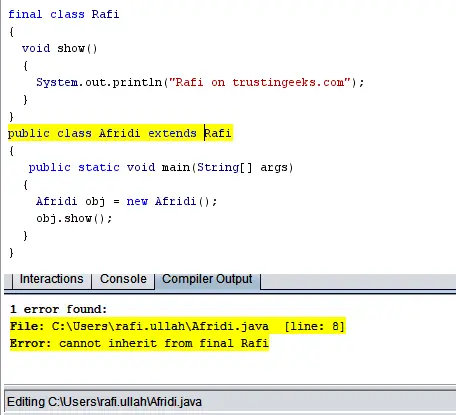
Task: Click the "Rafi on trustingeeks.com" string literal
Action: 260,82
